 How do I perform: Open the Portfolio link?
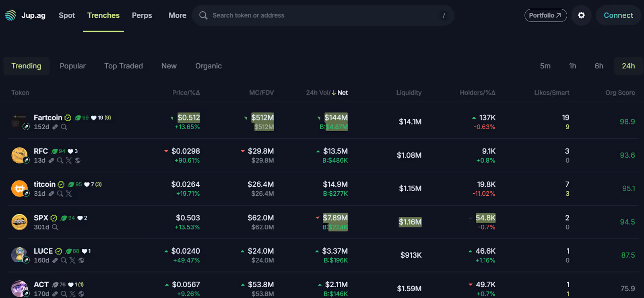point(545,15)
